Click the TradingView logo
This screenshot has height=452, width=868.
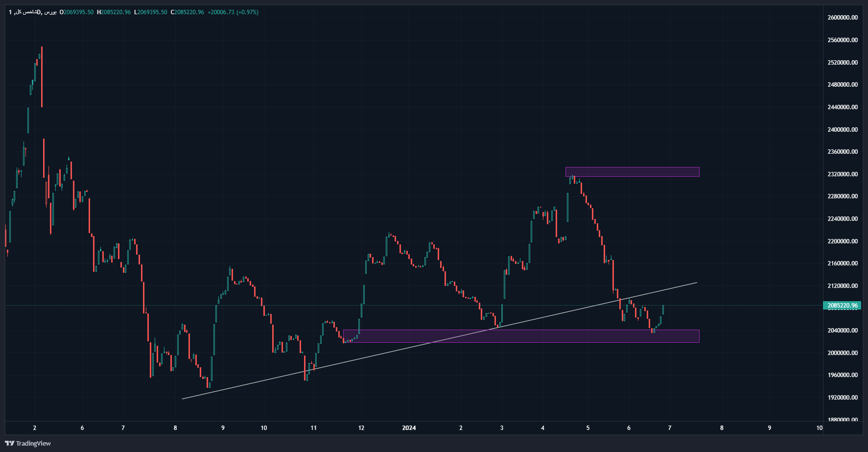pyautogui.click(x=28, y=443)
